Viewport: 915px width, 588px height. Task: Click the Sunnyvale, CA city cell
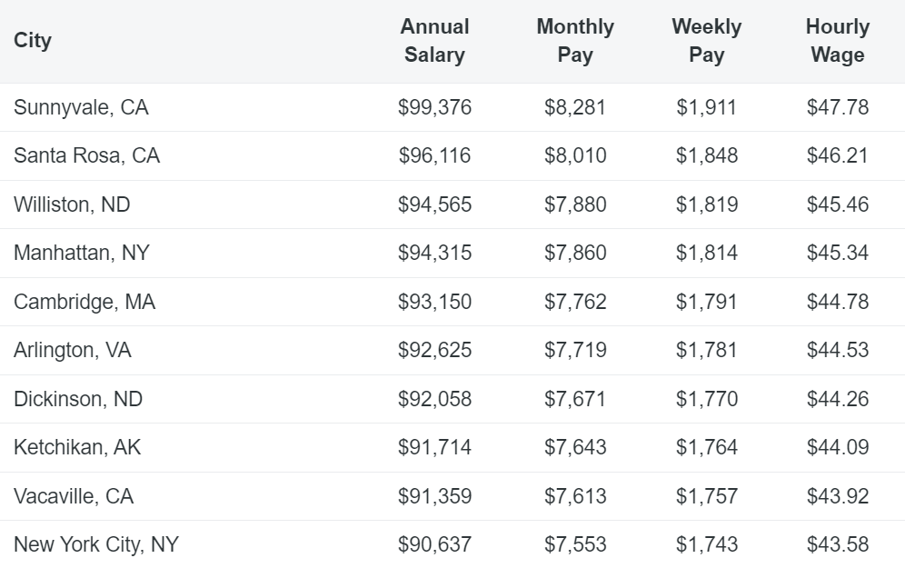81,107
